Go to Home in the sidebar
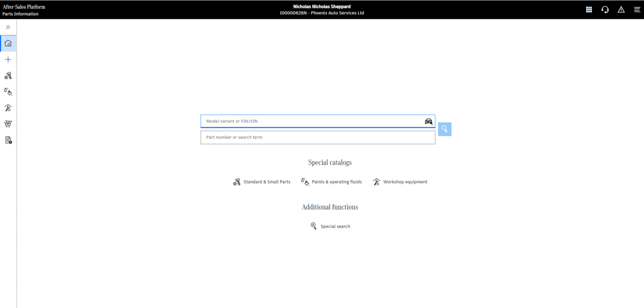The height and width of the screenshot is (308, 644). click(x=8, y=43)
